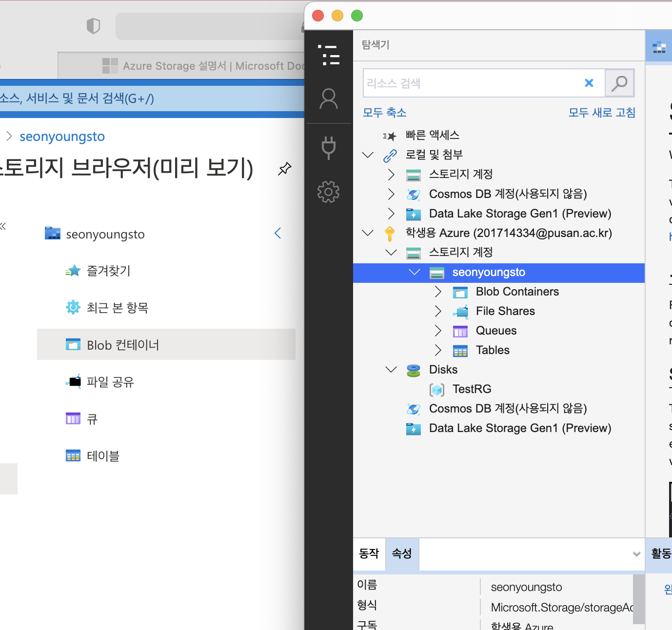The width and height of the screenshot is (672, 630).
Task: Click 모두 새로 고침 (Refresh all) link
Action: pos(602,113)
